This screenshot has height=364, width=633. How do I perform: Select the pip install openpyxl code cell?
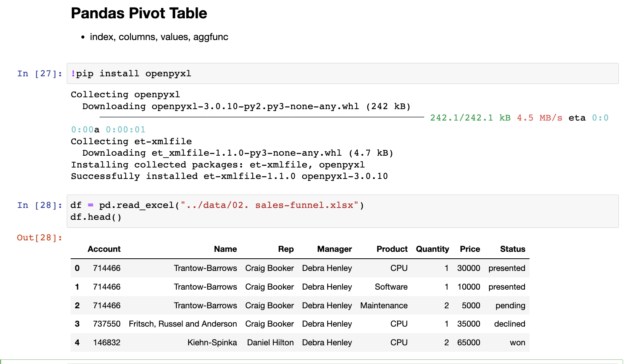coord(131,73)
